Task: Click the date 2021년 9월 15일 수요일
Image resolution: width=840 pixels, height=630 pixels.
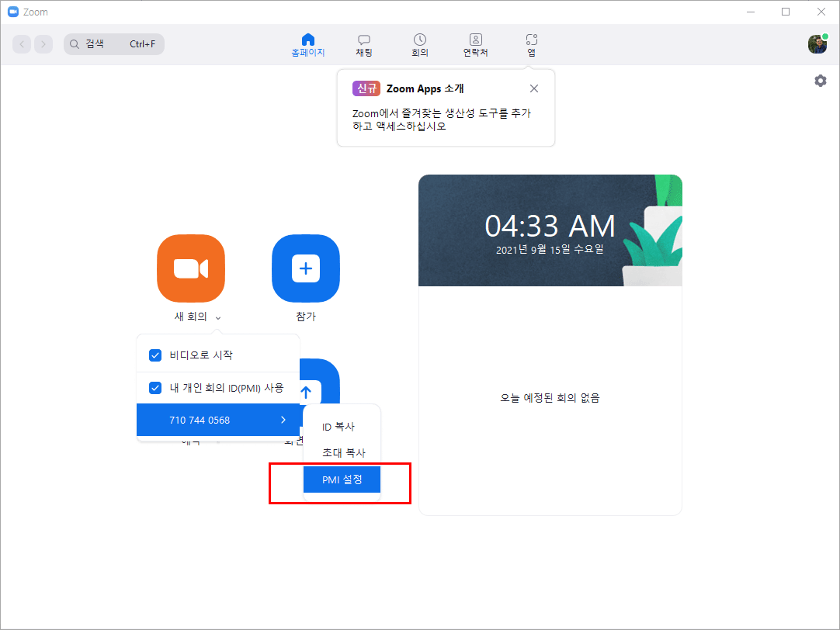Action: [550, 249]
